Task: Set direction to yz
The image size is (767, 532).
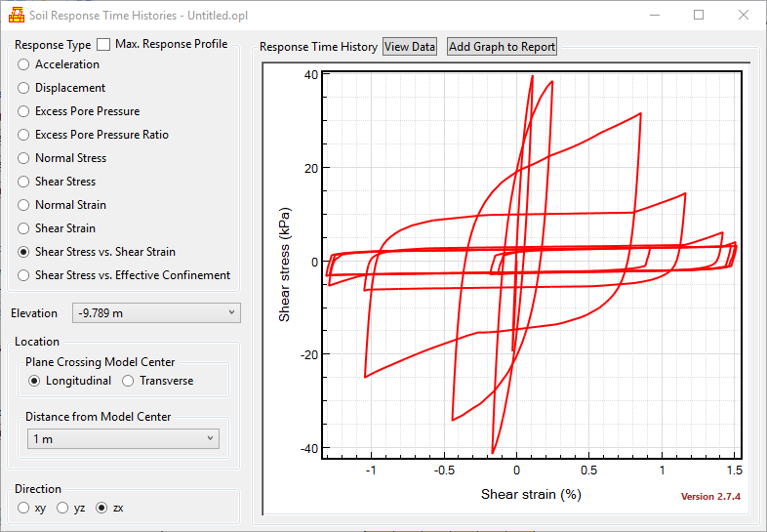Action: [62, 508]
